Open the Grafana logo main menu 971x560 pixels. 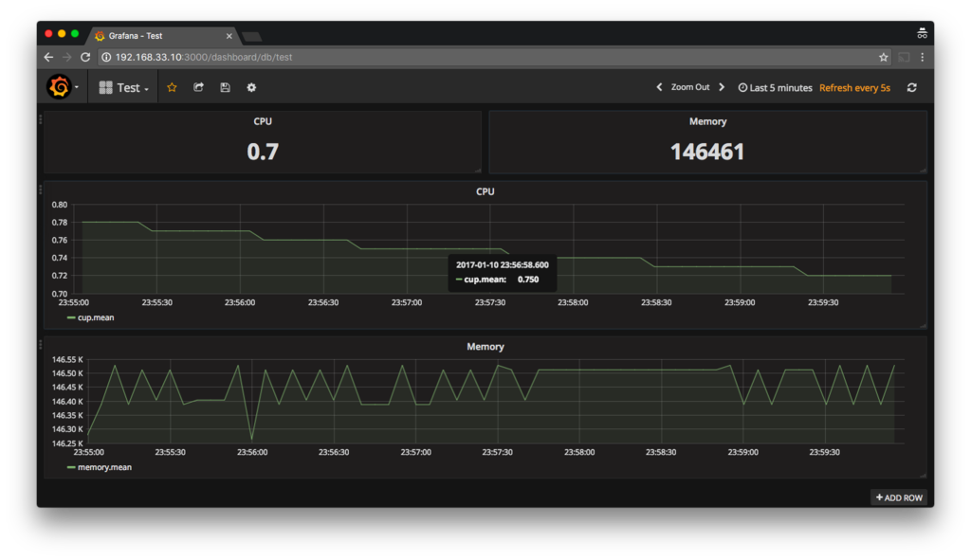[x=63, y=87]
